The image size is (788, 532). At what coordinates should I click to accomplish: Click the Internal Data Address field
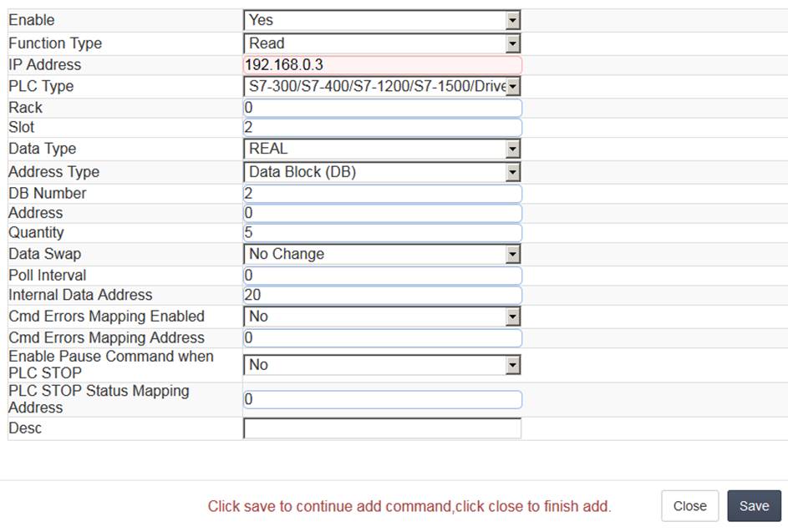(383, 295)
